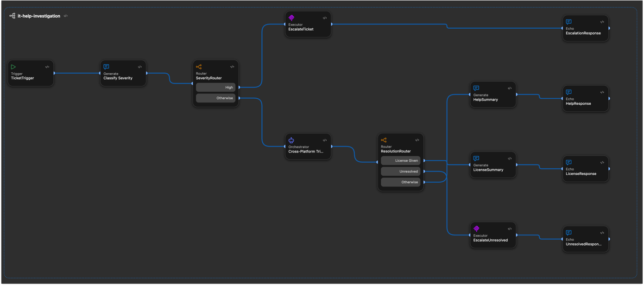Screen dimensions: 644x286
Task: Click input port of EscalateUnresolved node
Action: 470,235
